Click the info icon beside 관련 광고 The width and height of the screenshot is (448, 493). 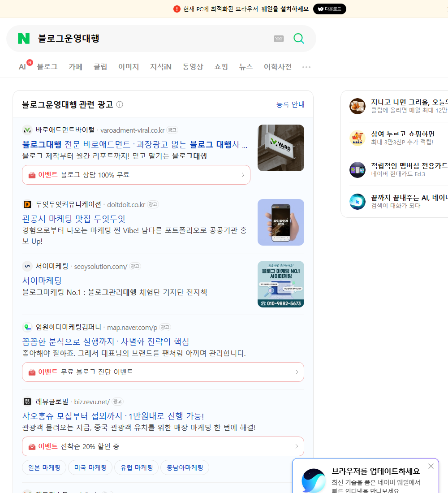tap(120, 104)
